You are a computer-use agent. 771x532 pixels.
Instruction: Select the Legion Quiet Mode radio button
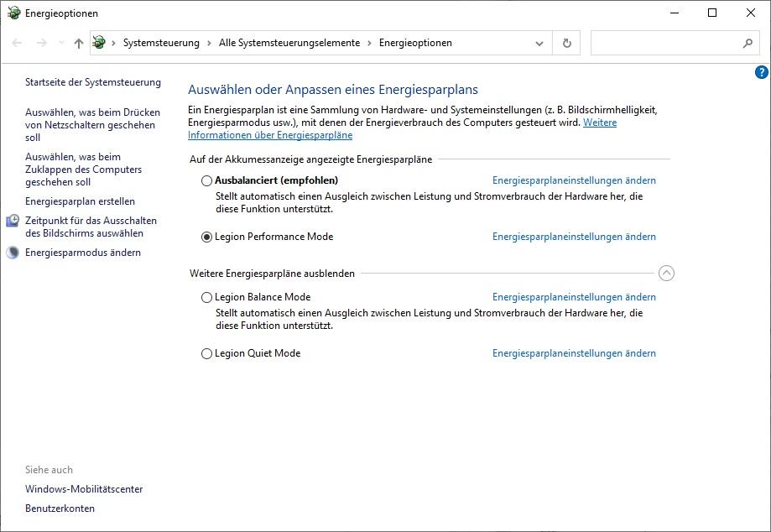click(206, 353)
